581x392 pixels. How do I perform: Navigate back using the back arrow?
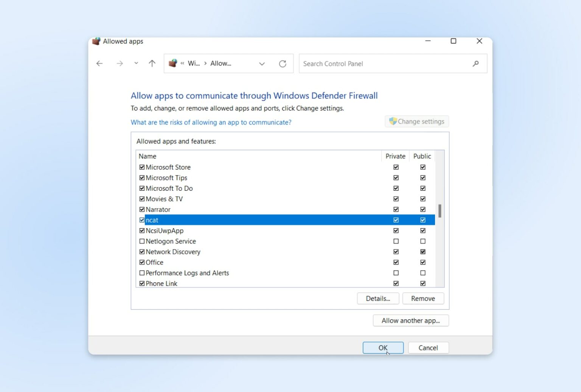[x=99, y=63]
